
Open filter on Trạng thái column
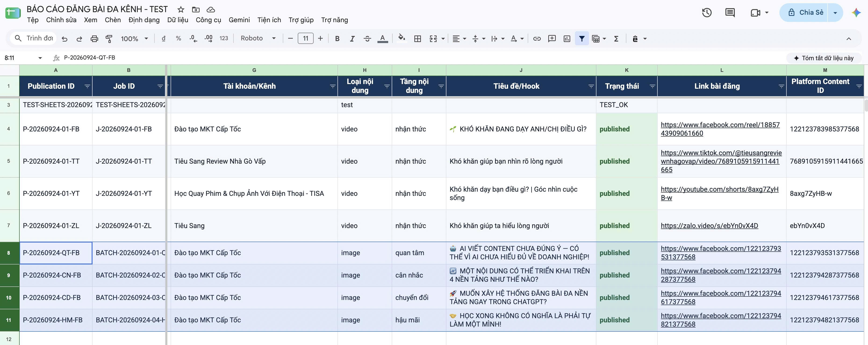(x=652, y=86)
